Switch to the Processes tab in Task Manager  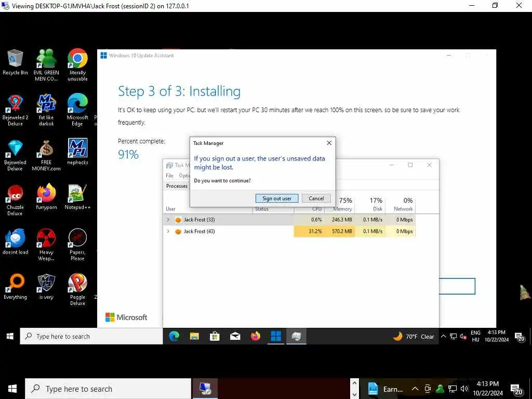[x=177, y=186]
